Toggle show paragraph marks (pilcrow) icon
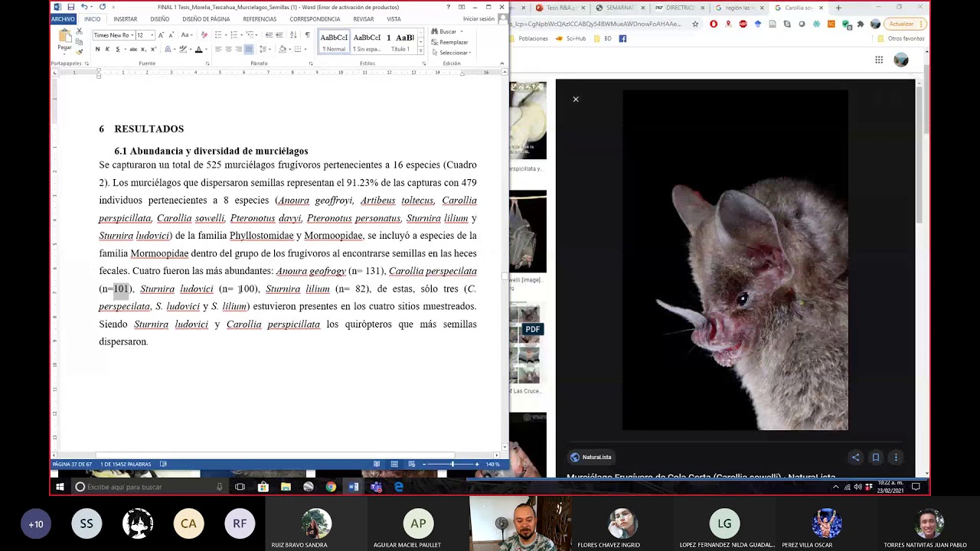980x551 pixels. (307, 35)
